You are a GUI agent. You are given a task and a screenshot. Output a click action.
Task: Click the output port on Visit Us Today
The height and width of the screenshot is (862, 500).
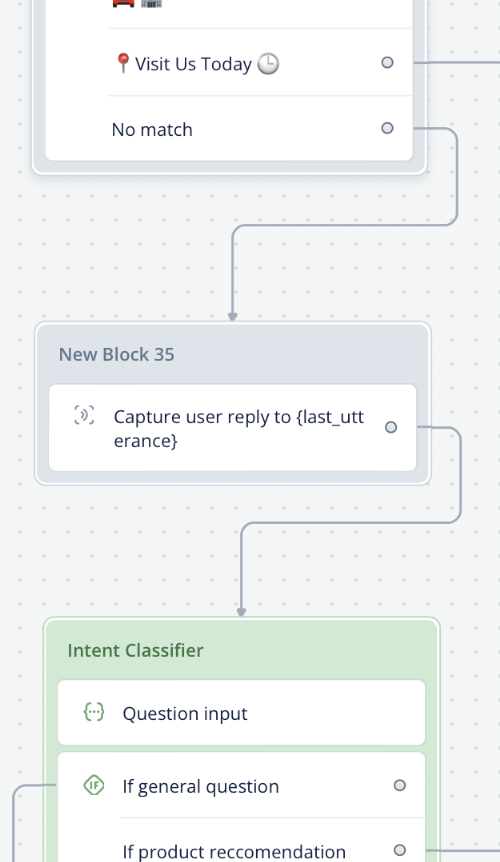pos(387,63)
